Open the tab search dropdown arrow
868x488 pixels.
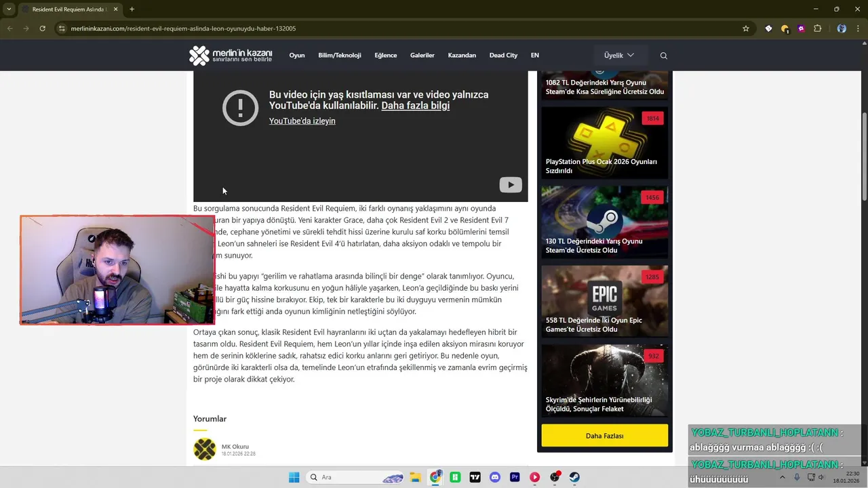click(9, 9)
